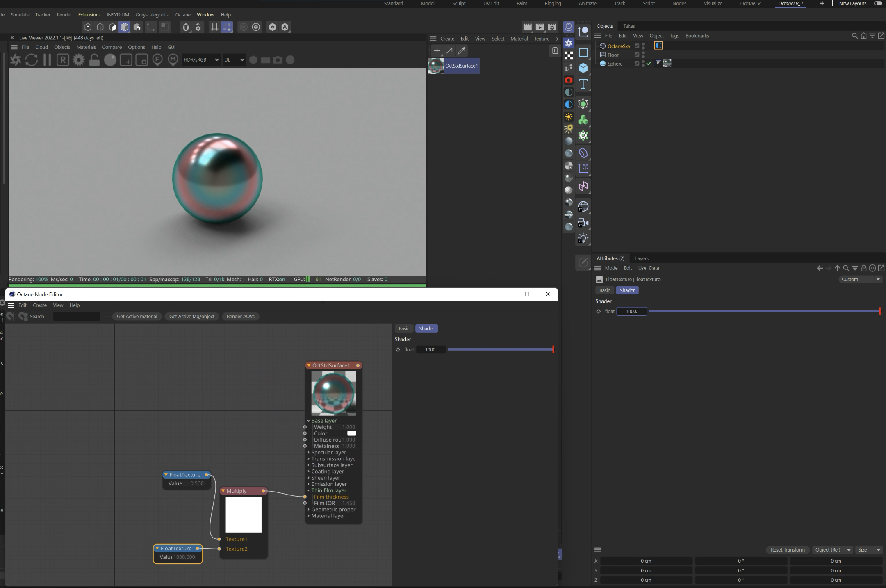Image resolution: width=886 pixels, height=588 pixels.
Task: Switch to the Takes tab
Action: 629,26
